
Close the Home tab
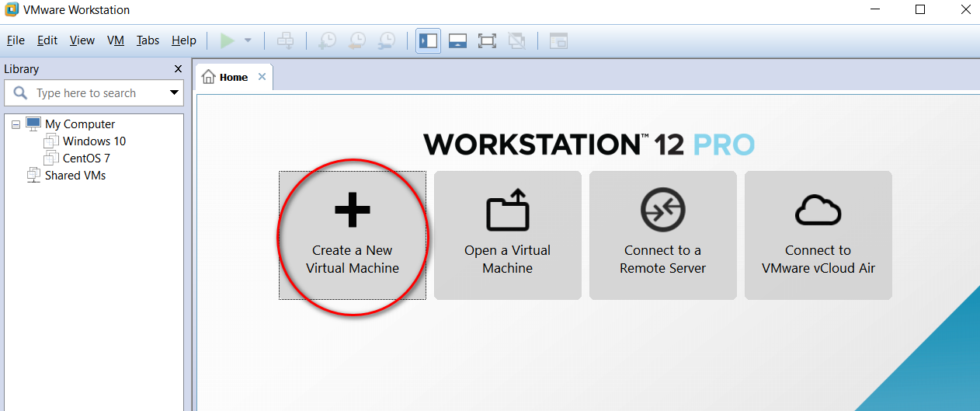262,77
